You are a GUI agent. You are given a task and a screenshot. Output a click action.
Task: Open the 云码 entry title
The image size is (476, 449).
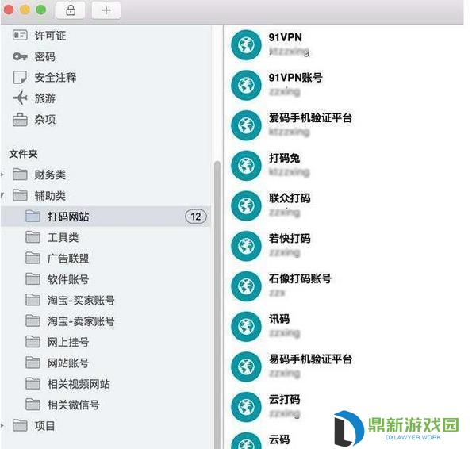click(279, 439)
